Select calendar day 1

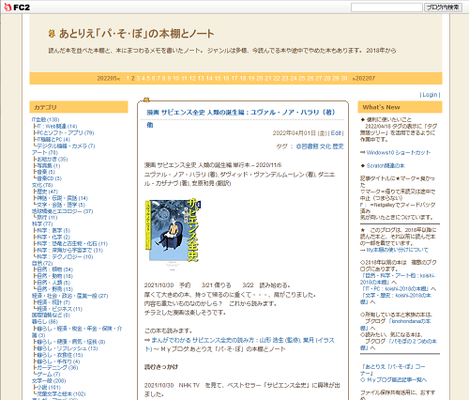coord(128,78)
